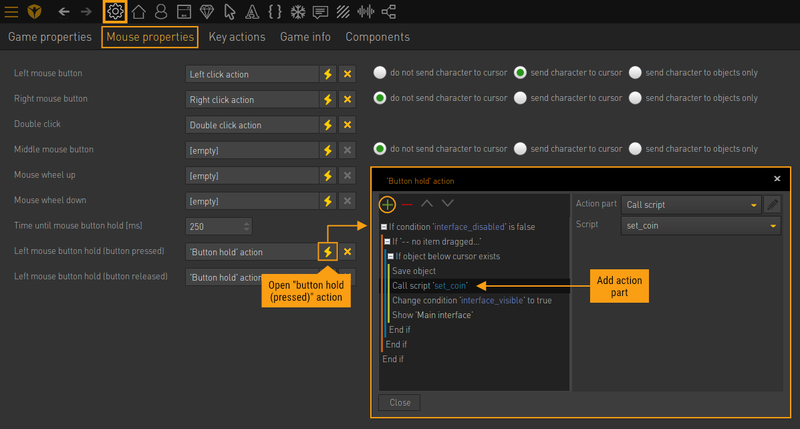This screenshot has height=429, width=800.
Task: Open the node graph share icon
Action: click(x=389, y=11)
